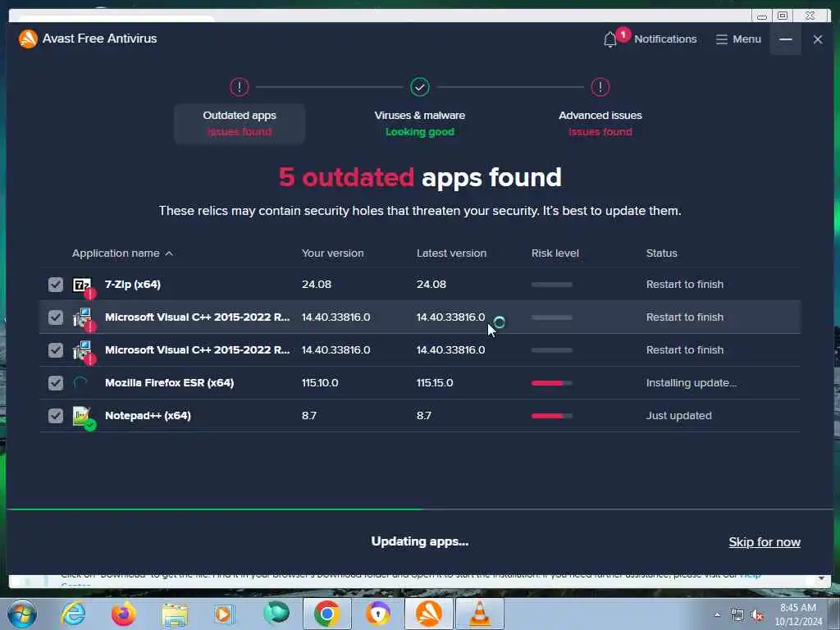Click 7-Zip Restart to finish status
The height and width of the screenshot is (630, 840).
pos(685,285)
